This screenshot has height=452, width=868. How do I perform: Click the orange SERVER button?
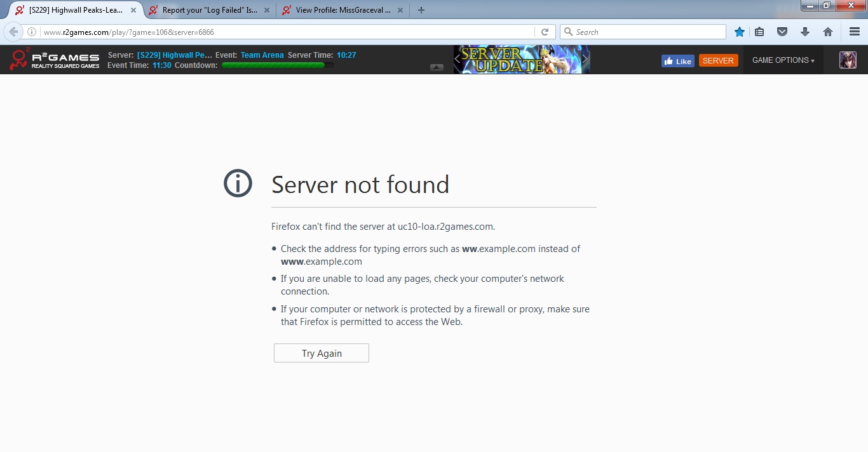(x=718, y=60)
